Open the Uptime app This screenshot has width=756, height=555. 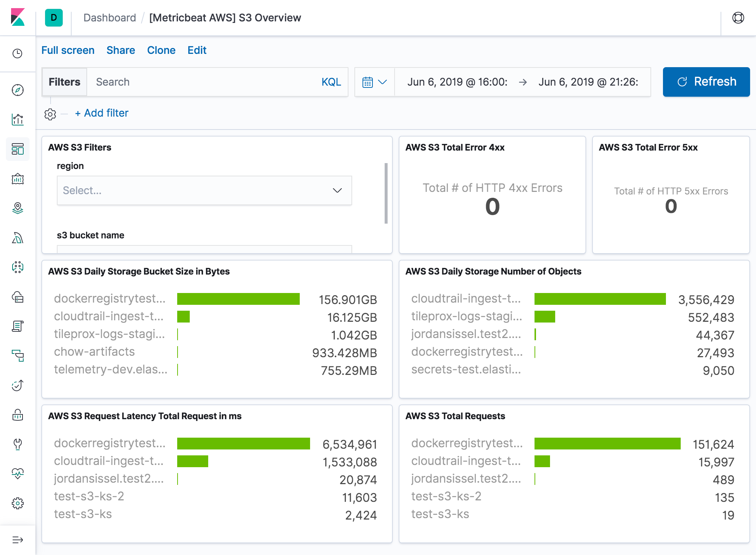click(17, 385)
